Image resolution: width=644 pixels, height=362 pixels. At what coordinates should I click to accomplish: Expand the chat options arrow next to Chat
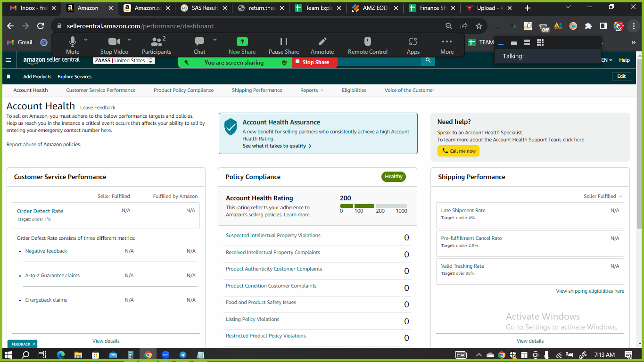tap(215, 40)
